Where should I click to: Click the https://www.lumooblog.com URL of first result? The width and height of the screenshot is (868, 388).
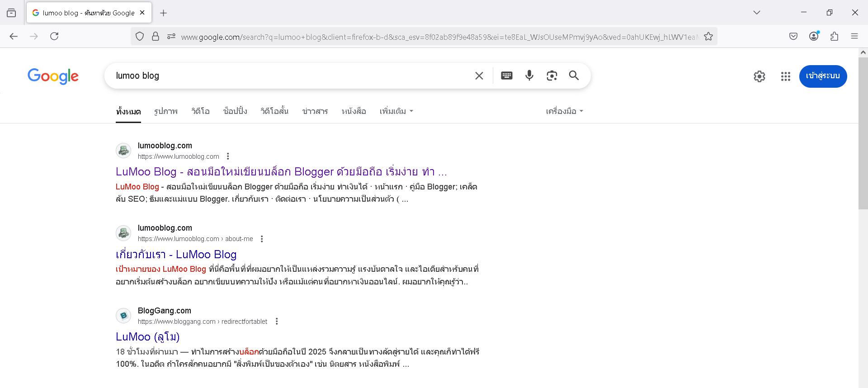pyautogui.click(x=179, y=156)
